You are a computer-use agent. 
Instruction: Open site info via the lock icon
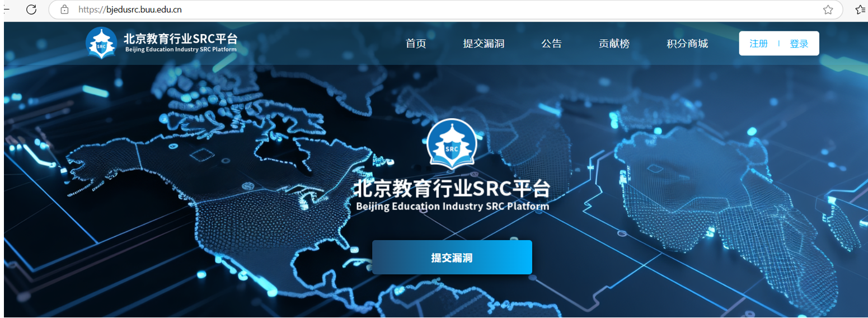click(64, 10)
